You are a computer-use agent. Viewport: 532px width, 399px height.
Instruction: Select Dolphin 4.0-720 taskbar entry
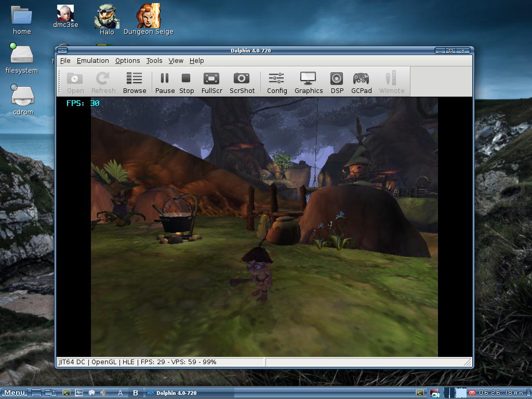point(189,393)
